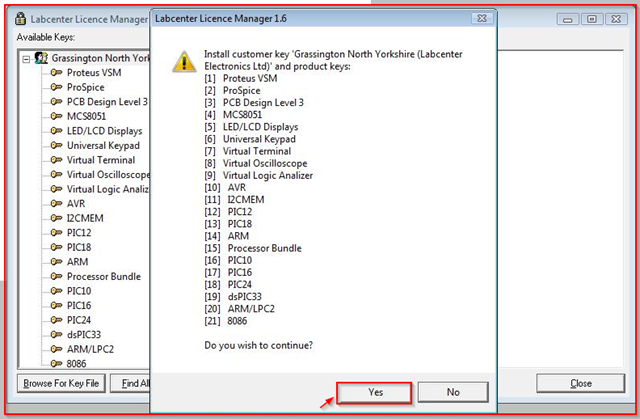Select dsPIC33 key icon in tree
Image resolution: width=640 pixels, height=419 pixels.
point(56,335)
